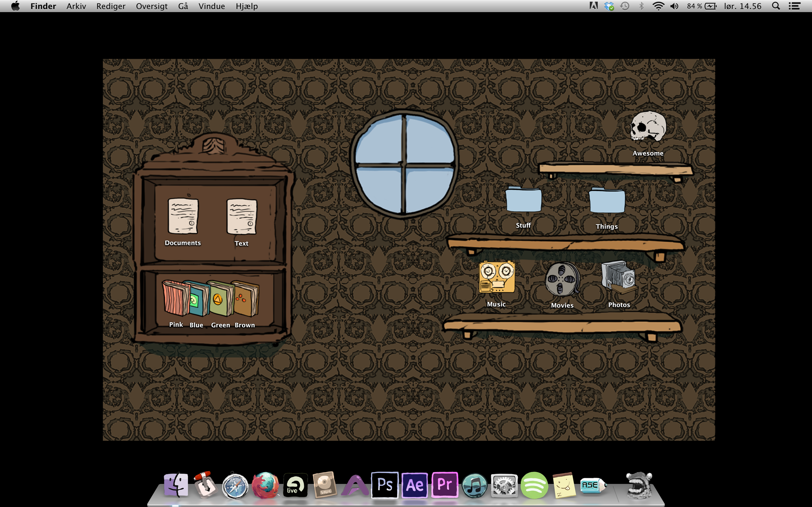Viewport: 812px width, 507px height.
Task: Open Spotify in the dock
Action: point(534,485)
